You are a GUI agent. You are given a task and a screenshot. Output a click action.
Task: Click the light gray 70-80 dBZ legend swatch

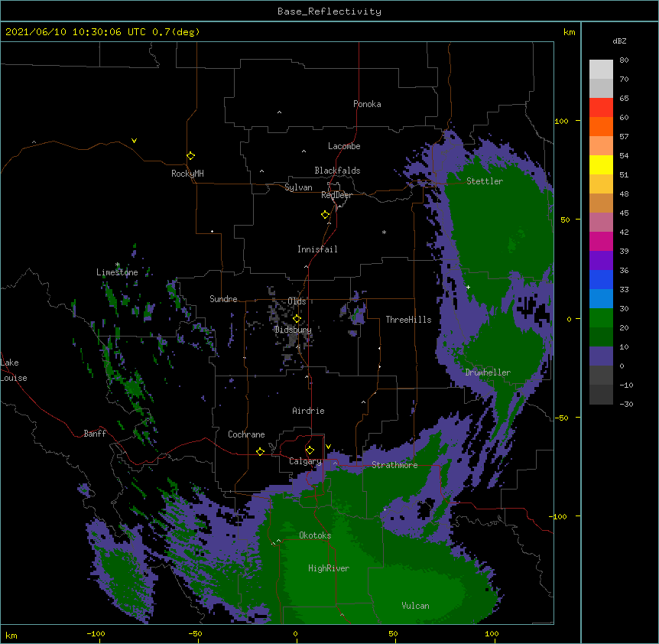[x=601, y=70]
